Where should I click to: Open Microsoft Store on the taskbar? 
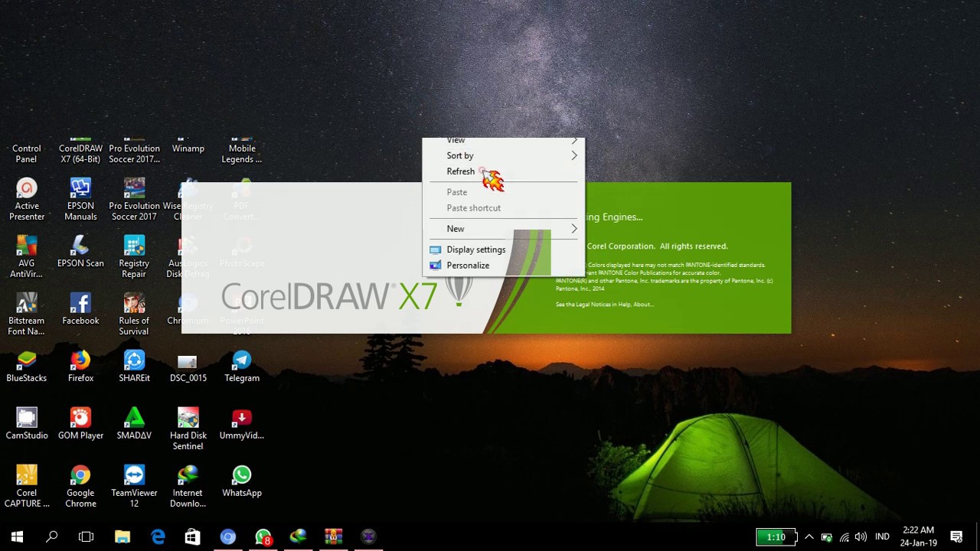(193, 536)
